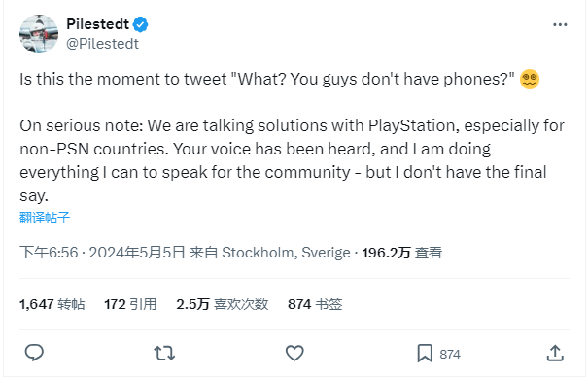Like the tweet with the heart icon
The image size is (588, 377).
[294, 353]
